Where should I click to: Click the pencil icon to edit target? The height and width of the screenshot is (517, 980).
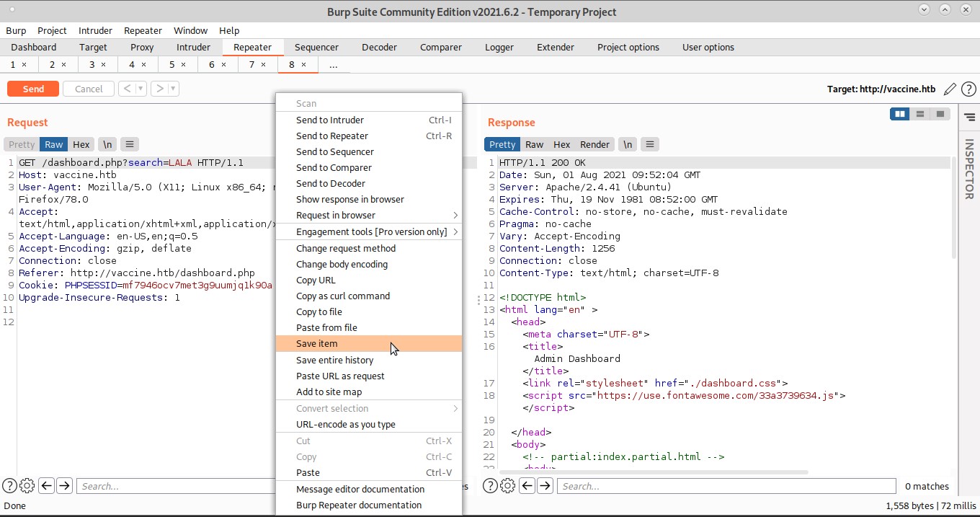pyautogui.click(x=950, y=89)
